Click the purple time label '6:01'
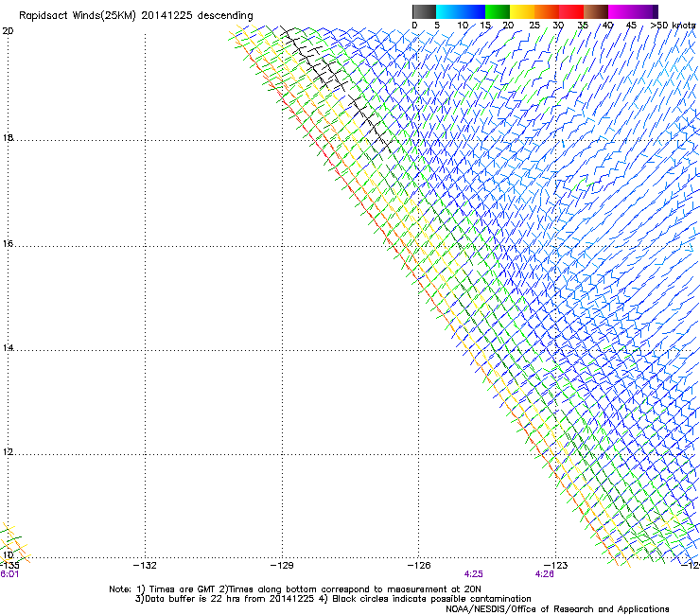The width and height of the screenshot is (700, 615). click(x=9, y=574)
